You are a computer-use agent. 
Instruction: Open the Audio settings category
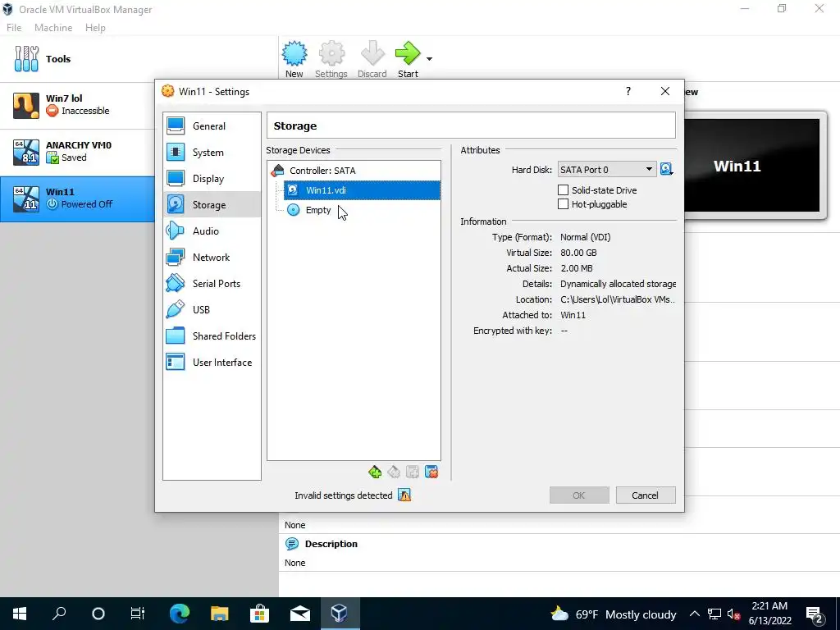212,231
